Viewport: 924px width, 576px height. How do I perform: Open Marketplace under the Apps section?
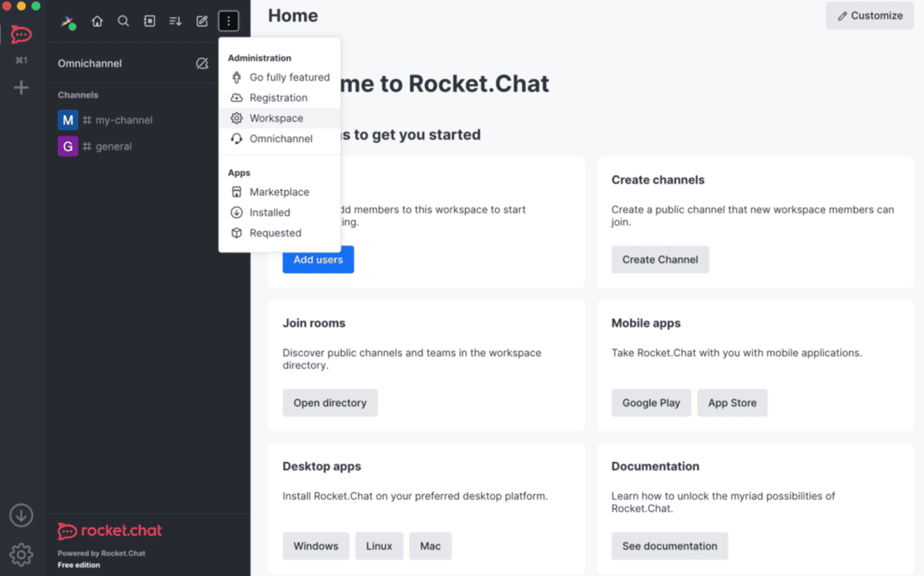280,192
